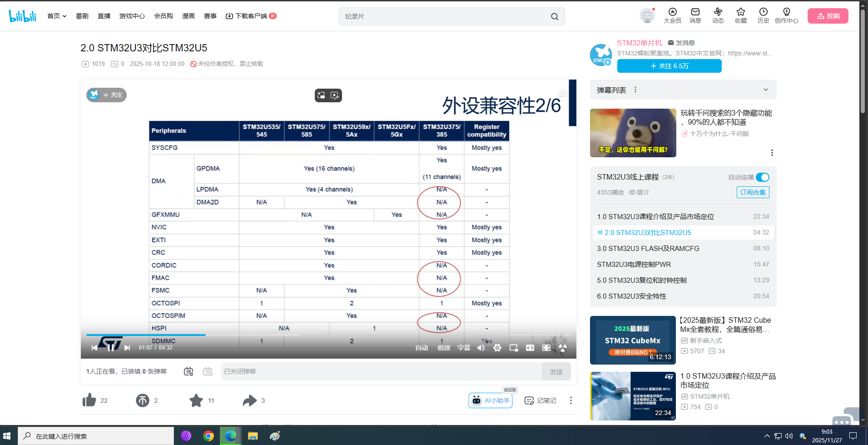Click 订阅合集 subscribe button
The width and height of the screenshot is (868, 445).
pos(753,192)
